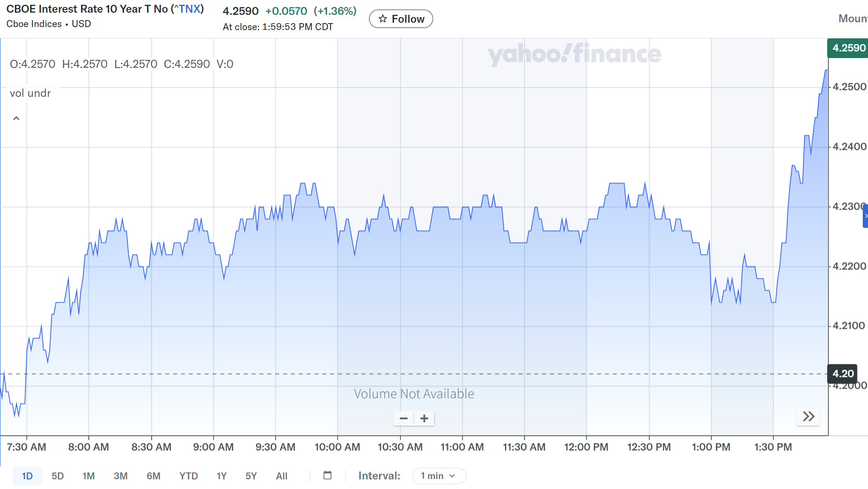Collapse the vol undr indicator chevron

pos(16,118)
